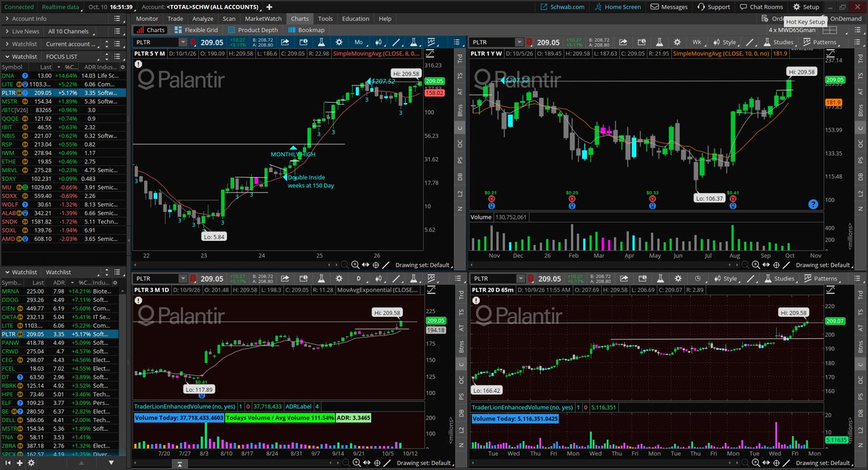
Task: Toggle the Btns side button on the weekly chart
Action: 860,110
